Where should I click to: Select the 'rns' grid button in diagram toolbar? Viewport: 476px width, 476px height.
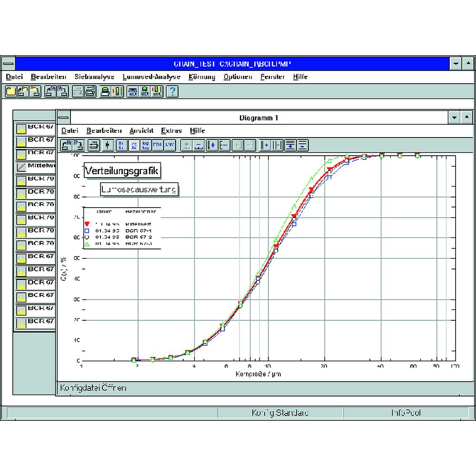[158, 146]
